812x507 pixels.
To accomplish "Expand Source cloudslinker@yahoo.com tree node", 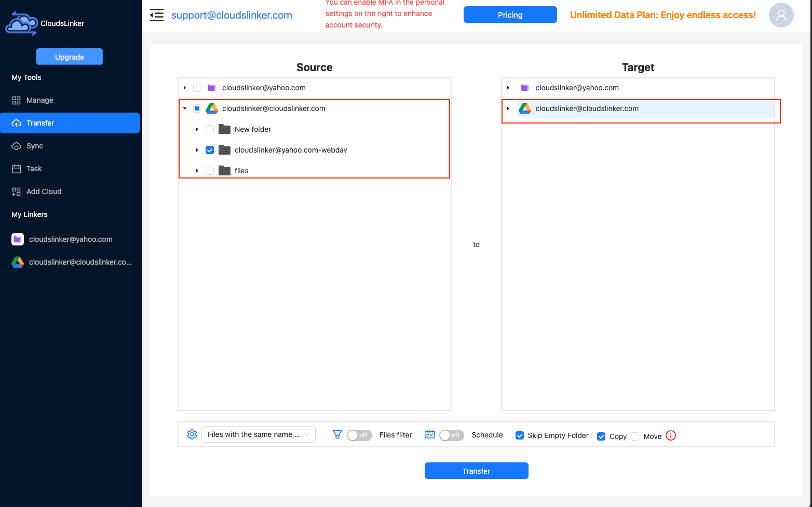I will [185, 88].
